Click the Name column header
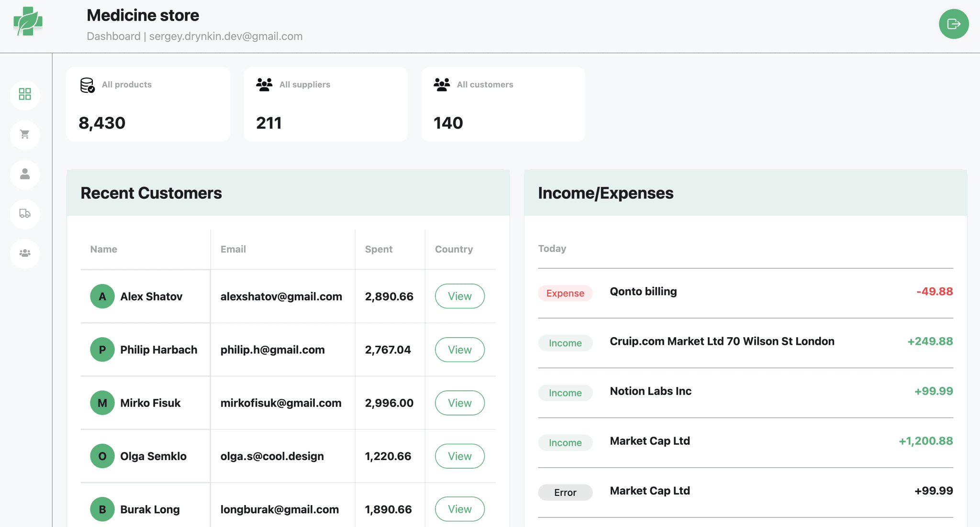980x527 pixels. point(104,249)
